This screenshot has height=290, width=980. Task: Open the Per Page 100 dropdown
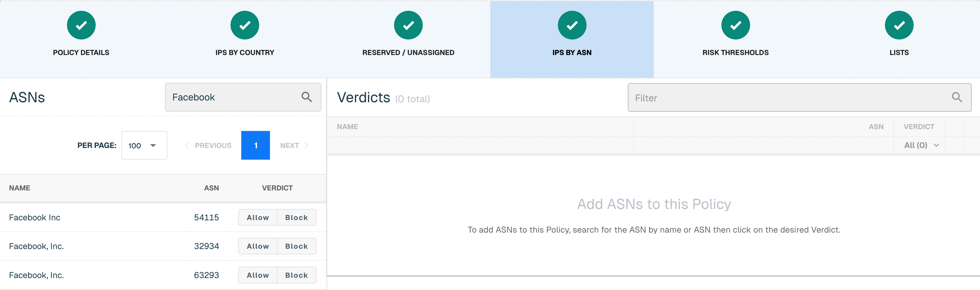coord(144,145)
